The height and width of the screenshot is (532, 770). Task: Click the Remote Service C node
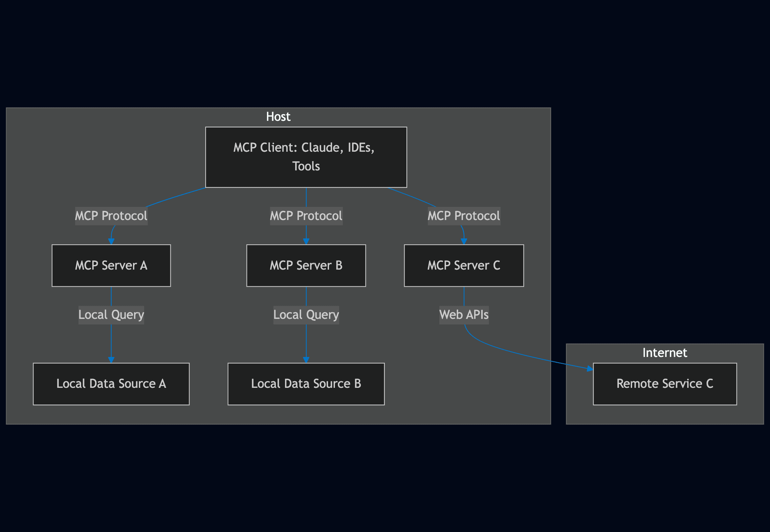[x=665, y=383]
